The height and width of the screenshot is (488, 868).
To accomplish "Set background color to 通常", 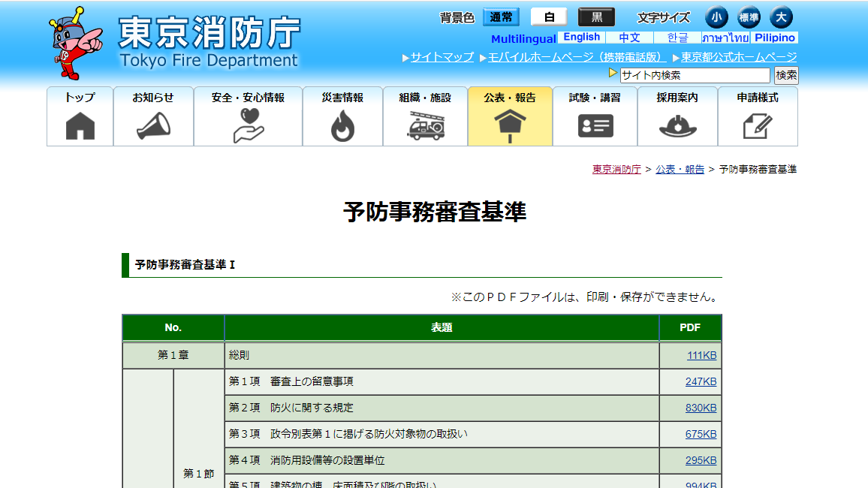I will click(x=501, y=17).
